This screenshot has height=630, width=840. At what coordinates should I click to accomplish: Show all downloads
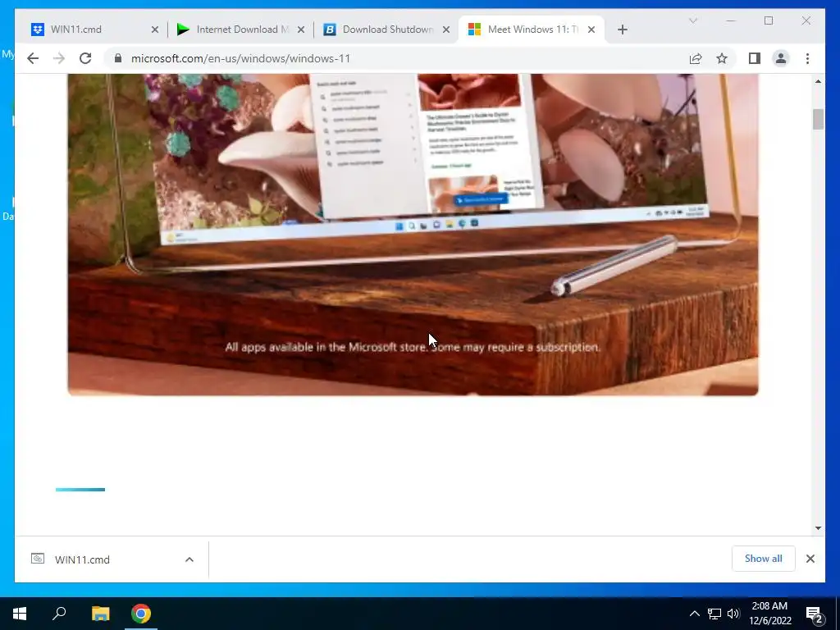pyautogui.click(x=764, y=559)
